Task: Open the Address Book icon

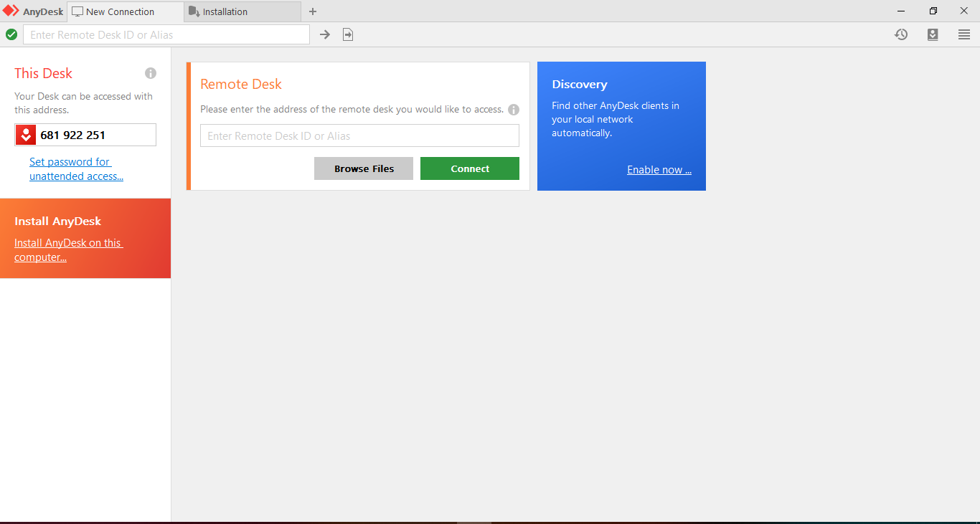Action: (933, 34)
